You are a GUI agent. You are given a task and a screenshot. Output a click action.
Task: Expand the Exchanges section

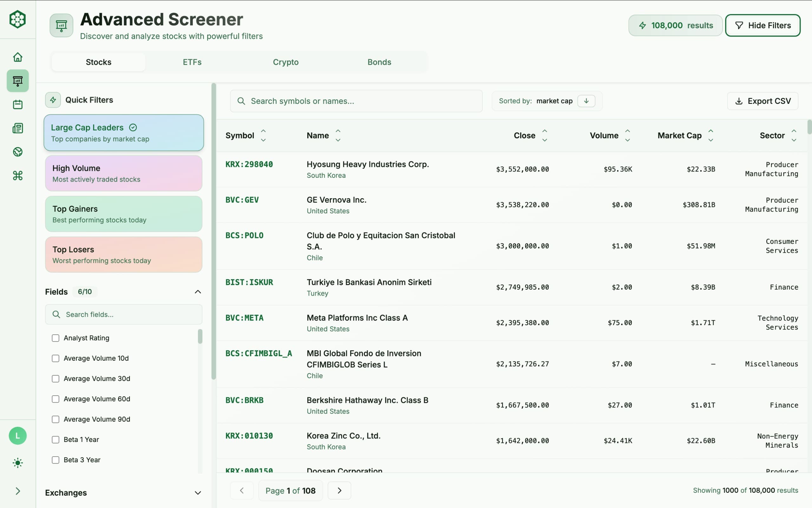pyautogui.click(x=198, y=493)
